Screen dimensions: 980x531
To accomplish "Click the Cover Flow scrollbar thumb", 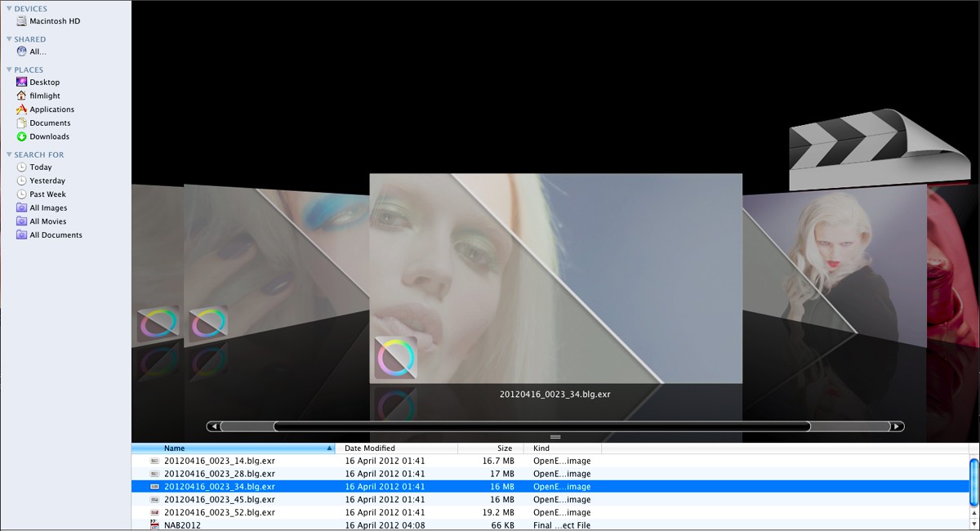I will [541, 426].
